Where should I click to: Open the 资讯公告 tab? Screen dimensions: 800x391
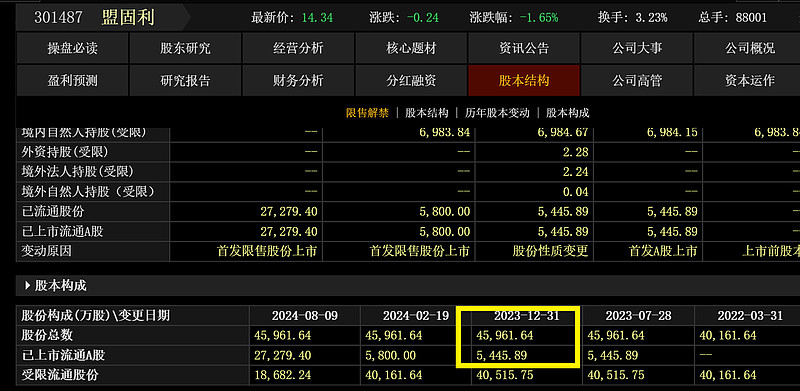point(524,48)
